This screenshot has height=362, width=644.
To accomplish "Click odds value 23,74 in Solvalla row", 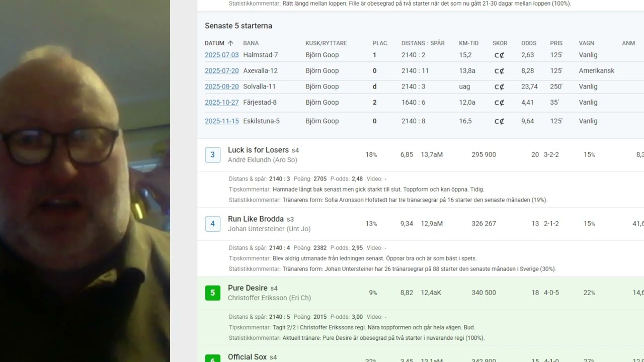I will pyautogui.click(x=529, y=86).
